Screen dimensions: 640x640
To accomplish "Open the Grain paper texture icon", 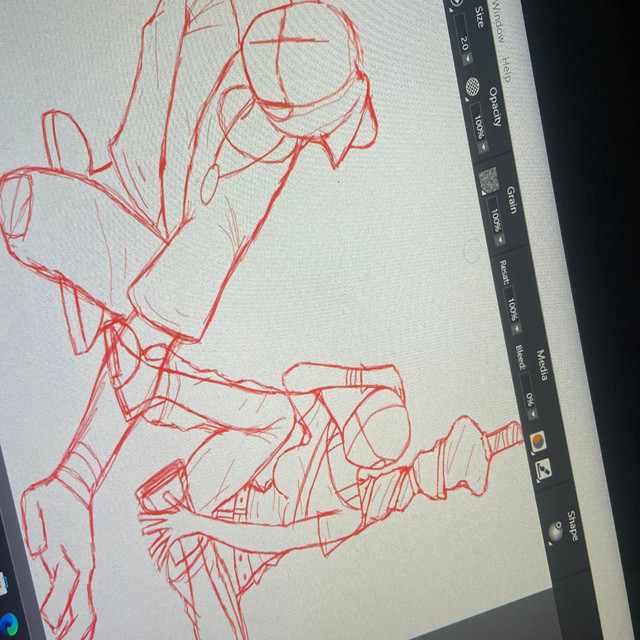I will pos(489,181).
